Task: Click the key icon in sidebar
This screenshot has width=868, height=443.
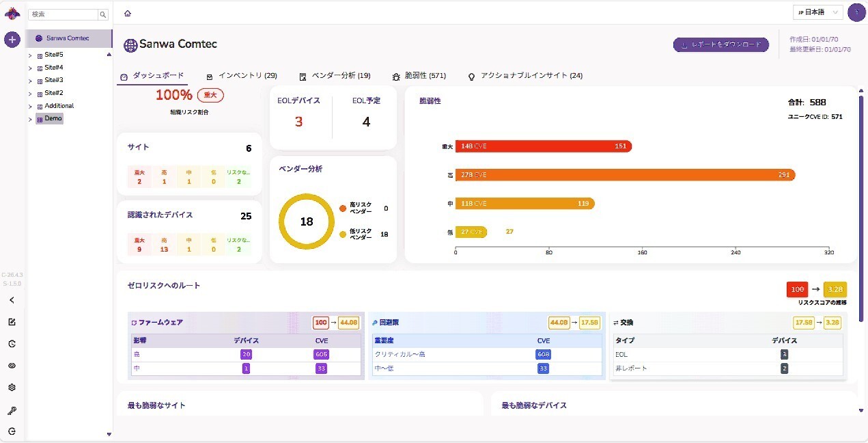Action: (x=12, y=410)
